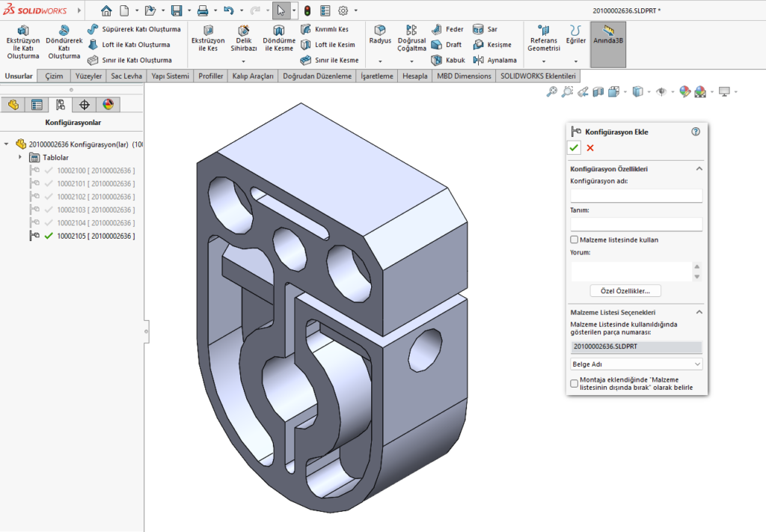Expand the Tablolar tree node
This screenshot has width=766, height=532.
tap(20, 158)
